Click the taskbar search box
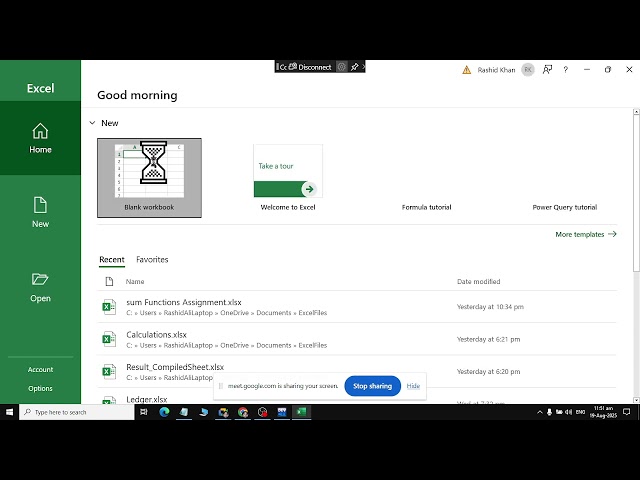The height and width of the screenshot is (480, 640). pos(77,412)
